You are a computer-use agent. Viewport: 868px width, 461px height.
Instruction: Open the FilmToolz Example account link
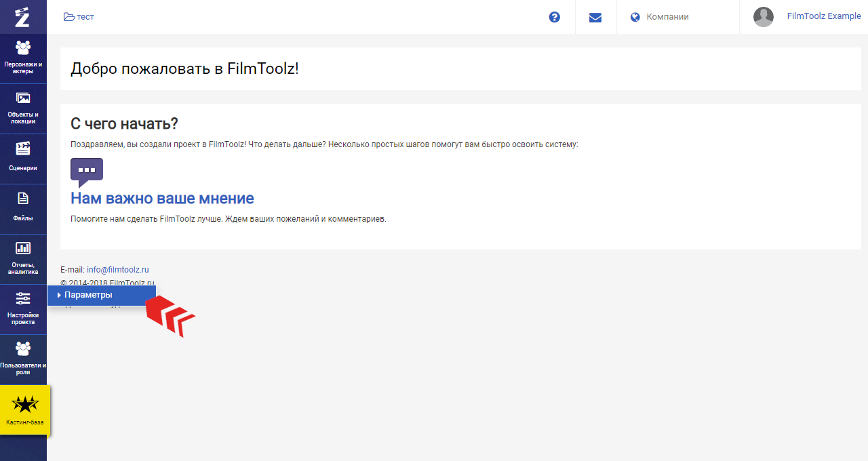click(x=824, y=16)
